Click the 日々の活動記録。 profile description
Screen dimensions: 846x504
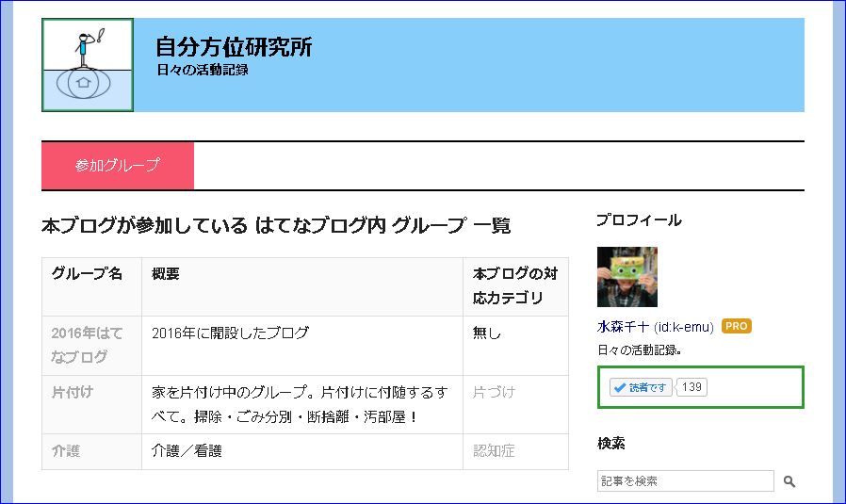pos(640,350)
